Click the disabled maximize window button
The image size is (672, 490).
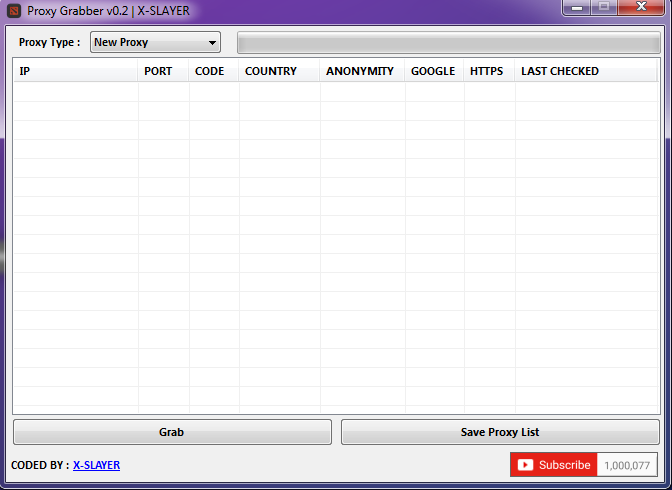pyautogui.click(x=604, y=7)
